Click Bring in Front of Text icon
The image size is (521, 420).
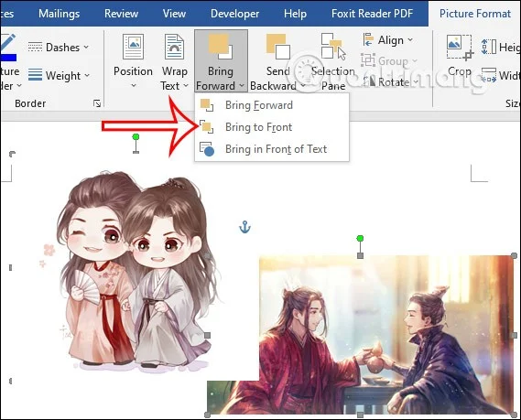207,149
